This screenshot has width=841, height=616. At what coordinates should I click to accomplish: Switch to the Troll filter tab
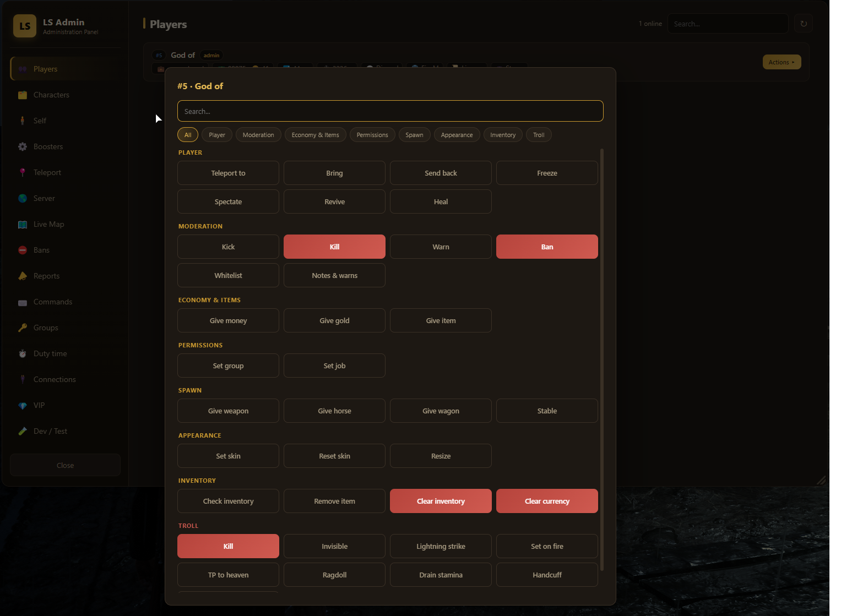(x=539, y=135)
